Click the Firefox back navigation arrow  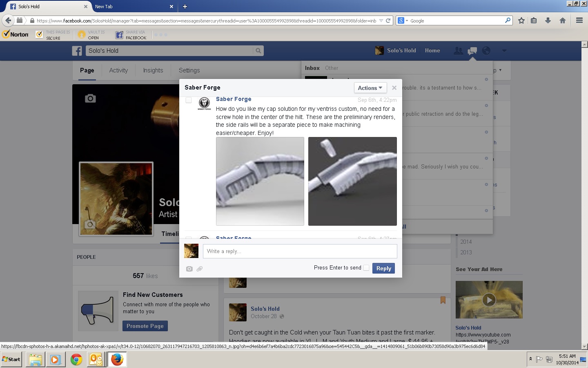click(x=8, y=20)
